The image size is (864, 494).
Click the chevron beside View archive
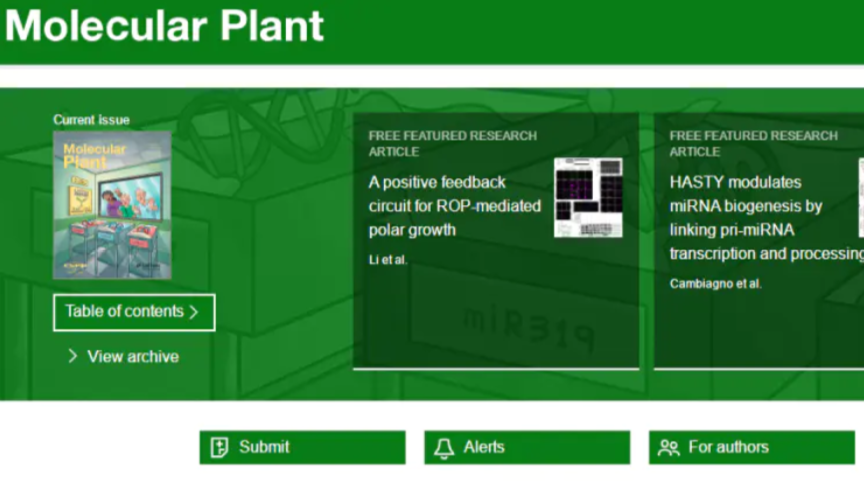click(x=72, y=356)
